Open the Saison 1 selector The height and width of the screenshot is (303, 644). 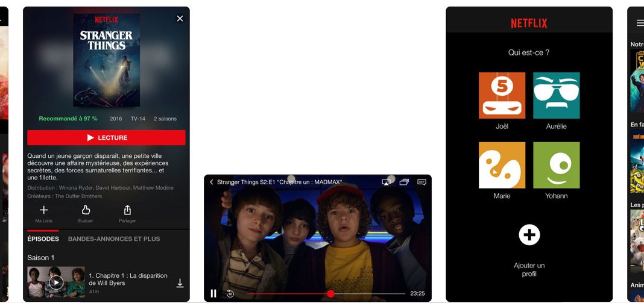point(40,258)
